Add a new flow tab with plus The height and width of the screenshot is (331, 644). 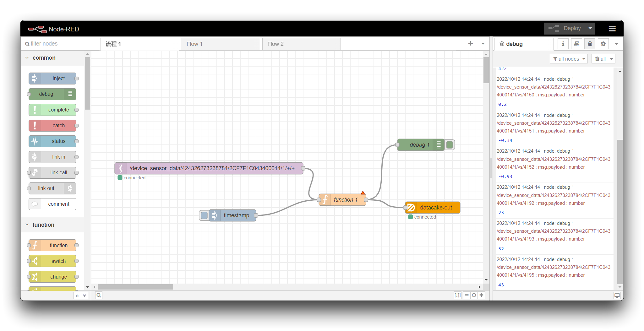[x=470, y=44]
